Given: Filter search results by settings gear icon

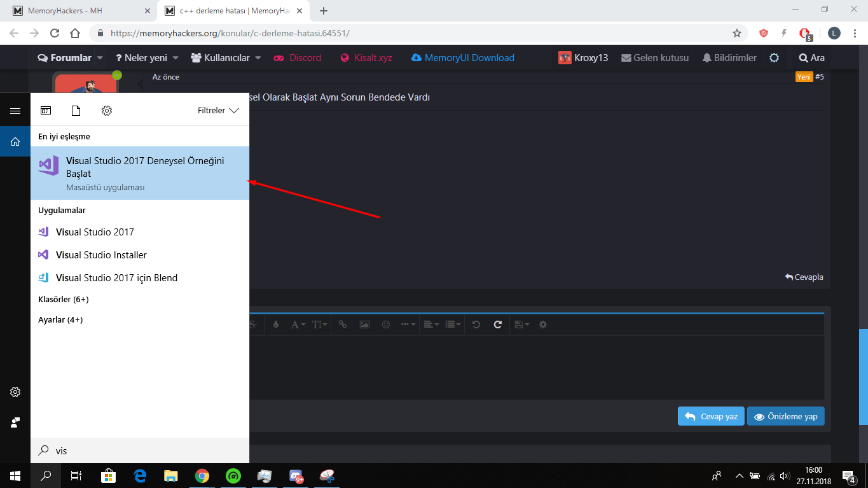Looking at the screenshot, I should [x=107, y=111].
